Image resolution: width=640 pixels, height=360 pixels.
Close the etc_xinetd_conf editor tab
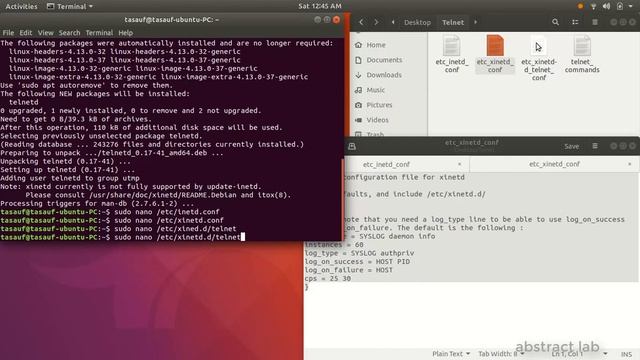click(x=629, y=164)
